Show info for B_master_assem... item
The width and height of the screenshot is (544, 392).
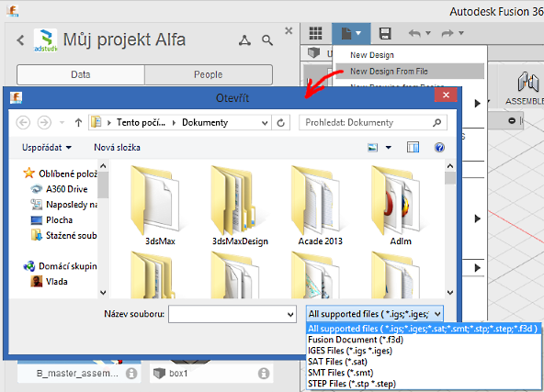(x=131, y=374)
